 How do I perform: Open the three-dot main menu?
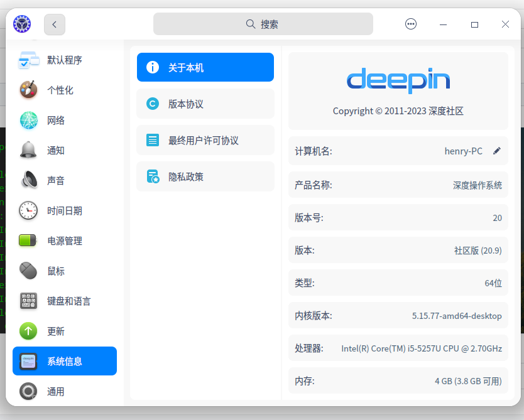pyautogui.click(x=411, y=24)
